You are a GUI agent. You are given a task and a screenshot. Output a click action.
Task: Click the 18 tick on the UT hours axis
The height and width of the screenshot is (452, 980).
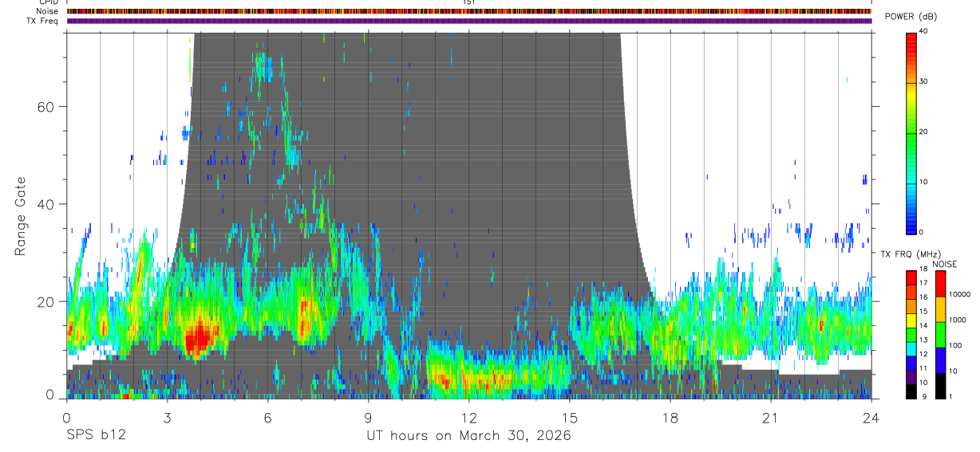coord(670,418)
